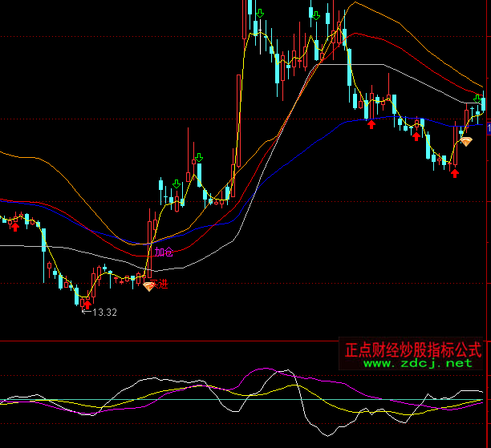Click the orange upper band's peak at top
This screenshot has height=448, width=491.
[x=355, y=2]
